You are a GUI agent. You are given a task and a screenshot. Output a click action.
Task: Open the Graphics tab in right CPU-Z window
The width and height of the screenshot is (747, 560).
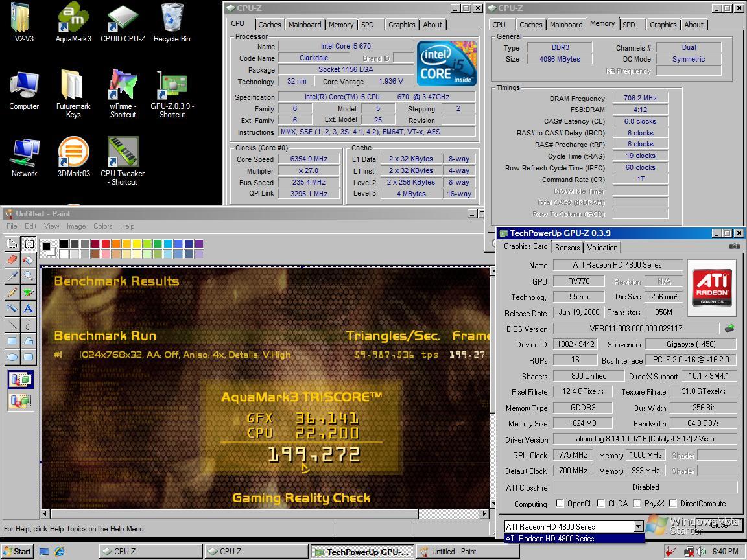pyautogui.click(x=663, y=25)
